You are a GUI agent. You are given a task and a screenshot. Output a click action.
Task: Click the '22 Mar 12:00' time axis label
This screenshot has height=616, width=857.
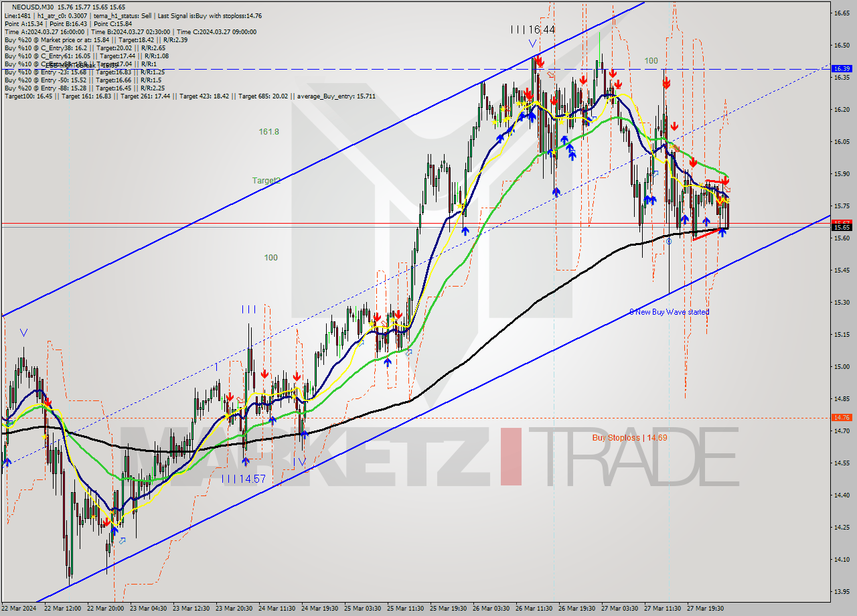(62, 609)
